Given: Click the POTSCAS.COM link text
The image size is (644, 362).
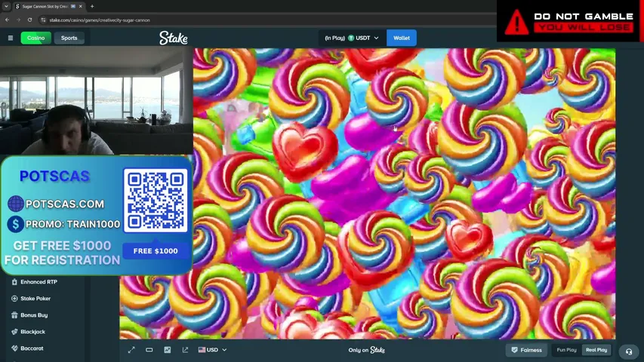Looking at the screenshot, I should [64, 204].
